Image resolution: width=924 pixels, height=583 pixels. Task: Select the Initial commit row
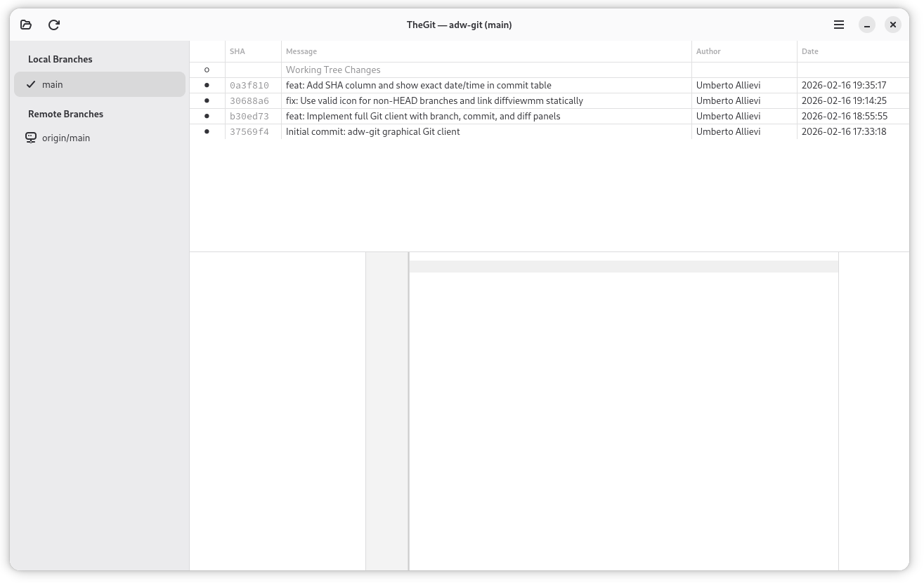click(372, 131)
